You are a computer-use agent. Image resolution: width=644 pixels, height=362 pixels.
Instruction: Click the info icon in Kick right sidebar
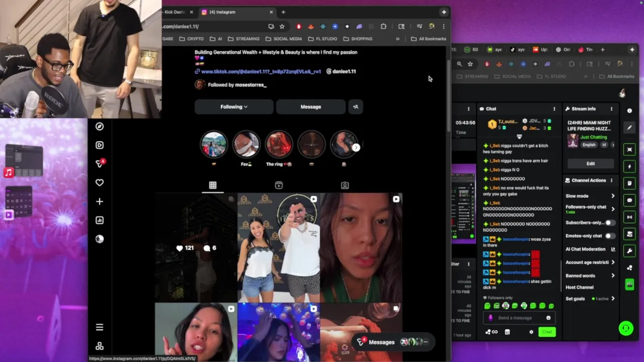tap(629, 111)
